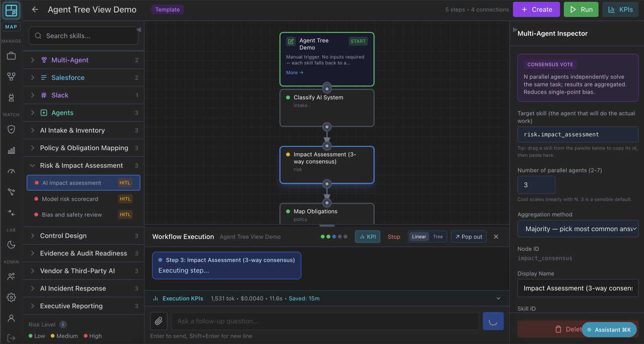
Task: Select the Bias and safety review skill
Action: click(84, 214)
